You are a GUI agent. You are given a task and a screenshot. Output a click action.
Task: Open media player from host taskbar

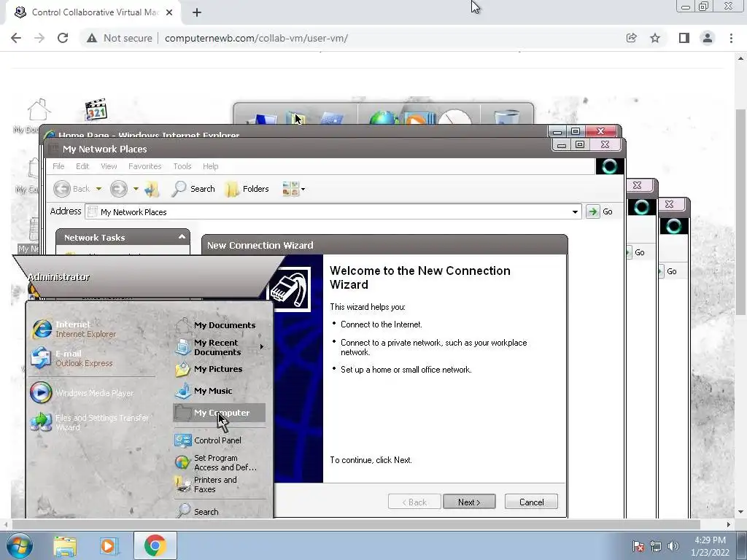[109, 546]
